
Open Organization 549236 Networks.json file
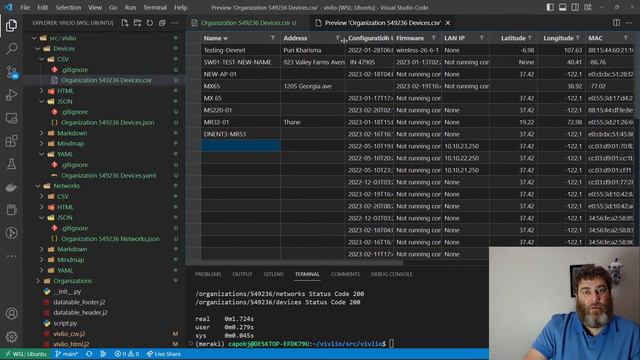pos(110,239)
